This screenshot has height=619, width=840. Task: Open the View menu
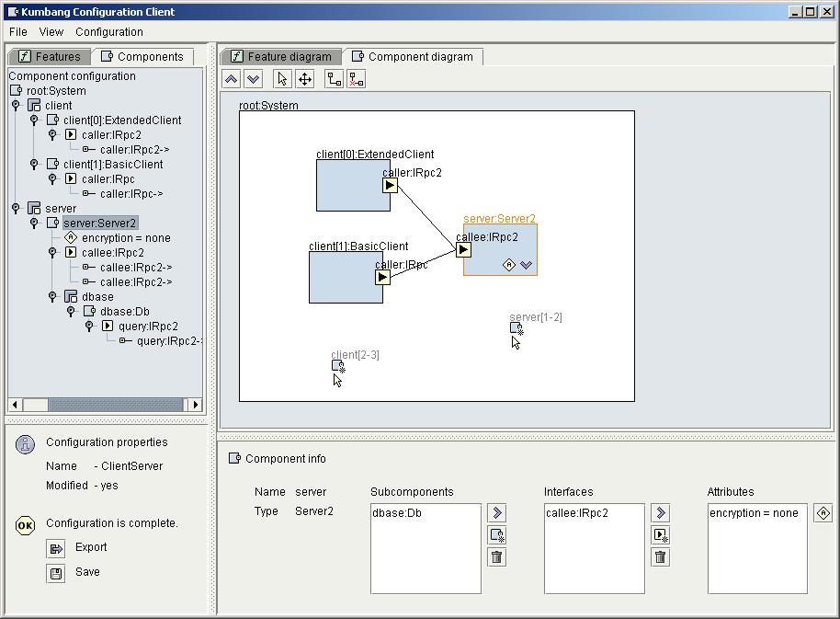pyautogui.click(x=51, y=32)
